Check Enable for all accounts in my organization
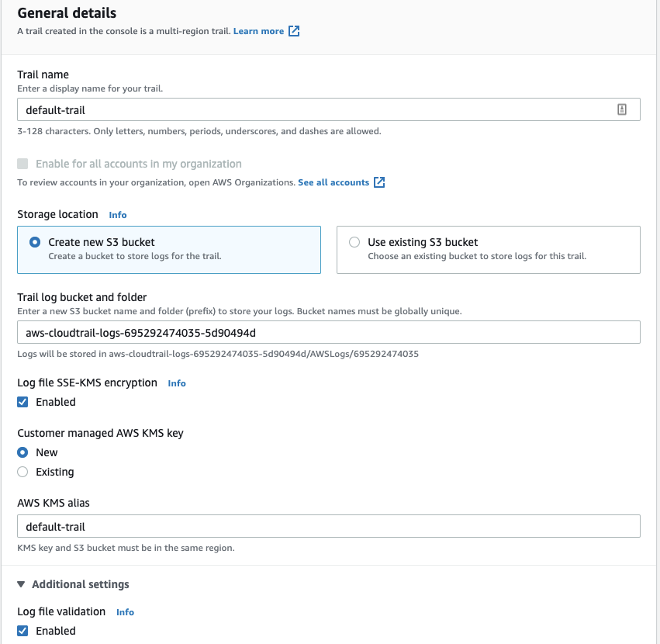660x644 pixels. pos(22,164)
